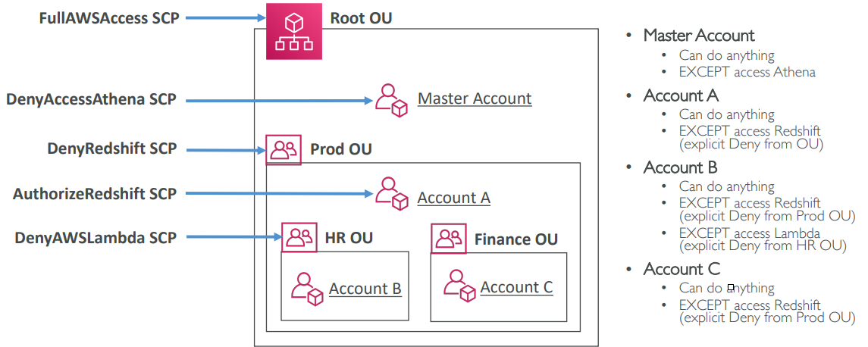Click the DenyAWSLambda SCP label
Viewport: 868px width, 347px height.
point(96,238)
